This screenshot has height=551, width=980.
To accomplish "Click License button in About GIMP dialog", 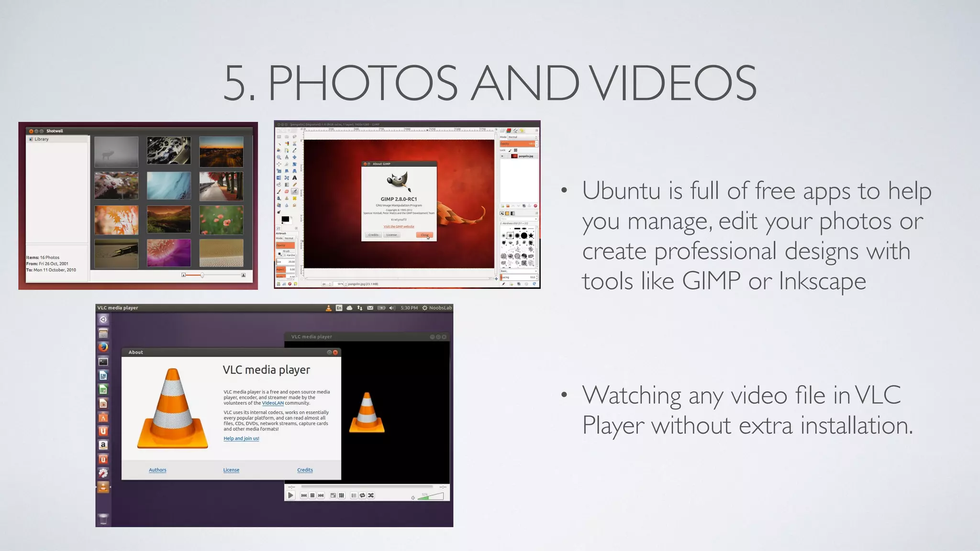I will [x=391, y=235].
